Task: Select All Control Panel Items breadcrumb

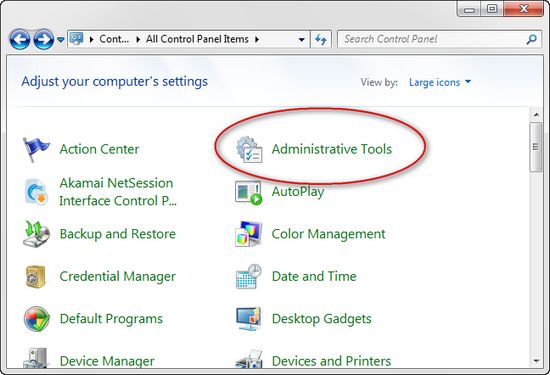Action: 197,39
